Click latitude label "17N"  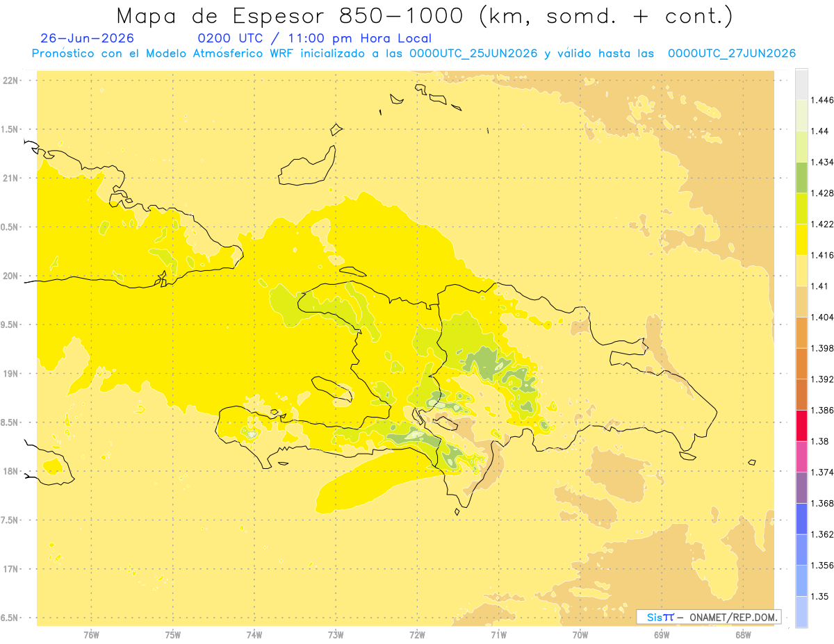pyautogui.click(x=10, y=569)
